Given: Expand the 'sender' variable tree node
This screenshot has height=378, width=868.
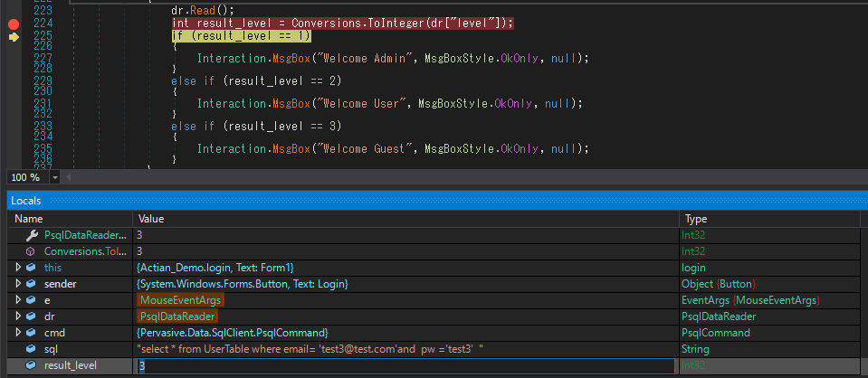Looking at the screenshot, I should click(18, 284).
